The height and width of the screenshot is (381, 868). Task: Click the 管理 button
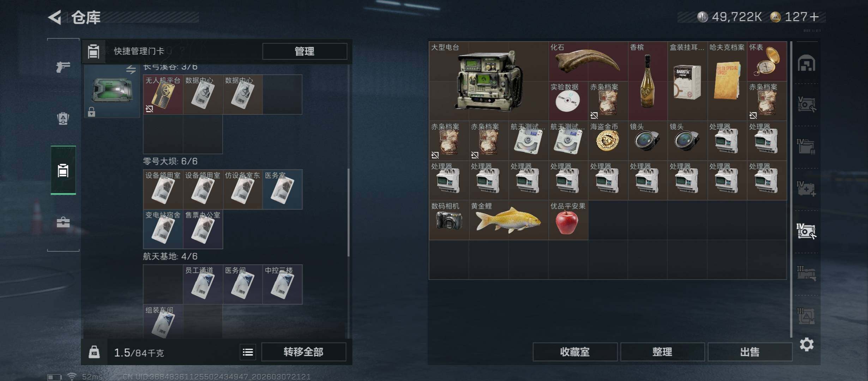pyautogui.click(x=305, y=52)
